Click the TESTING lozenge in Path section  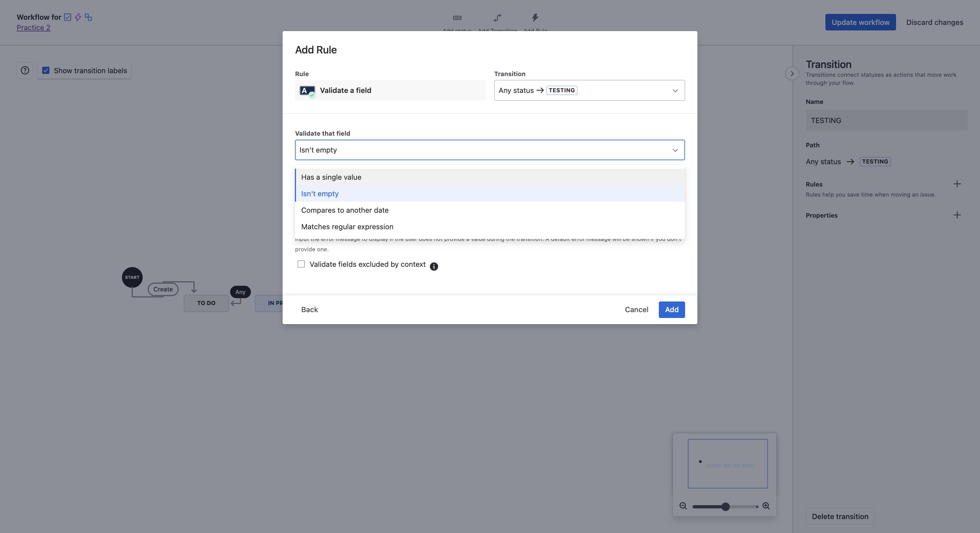point(875,162)
